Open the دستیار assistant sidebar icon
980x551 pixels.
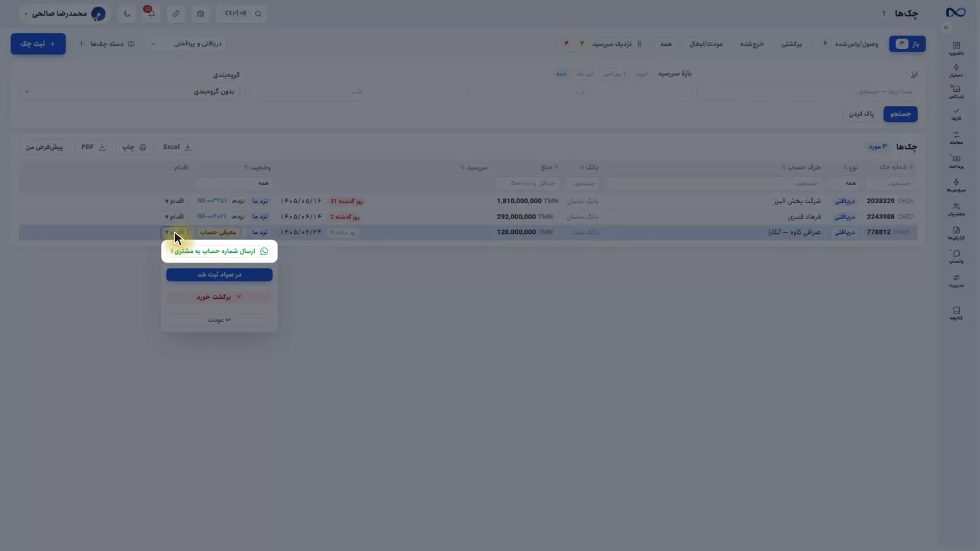pyautogui.click(x=956, y=70)
